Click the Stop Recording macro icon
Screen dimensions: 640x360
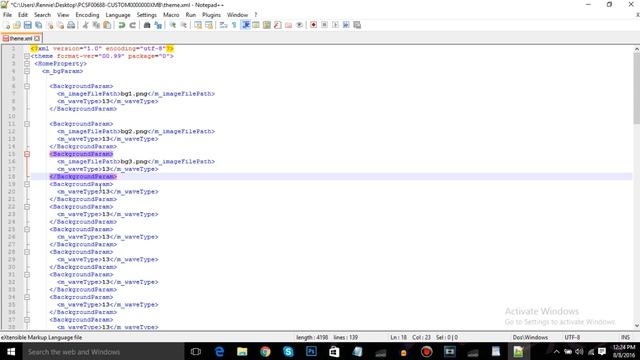[324, 25]
